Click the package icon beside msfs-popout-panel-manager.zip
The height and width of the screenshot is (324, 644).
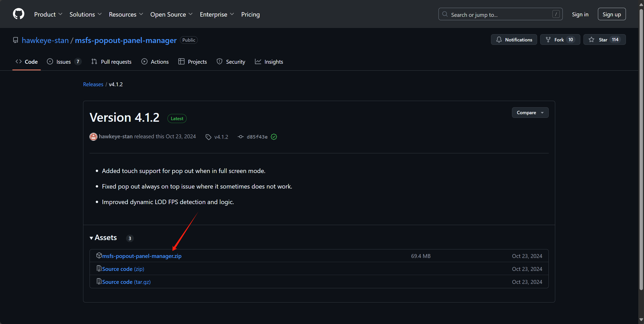click(x=99, y=255)
